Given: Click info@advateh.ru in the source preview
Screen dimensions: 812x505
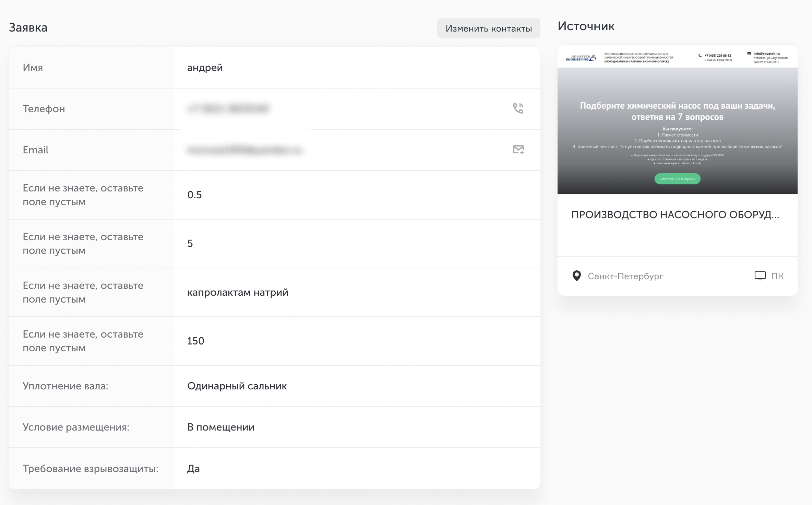Looking at the screenshot, I should tap(766, 54).
